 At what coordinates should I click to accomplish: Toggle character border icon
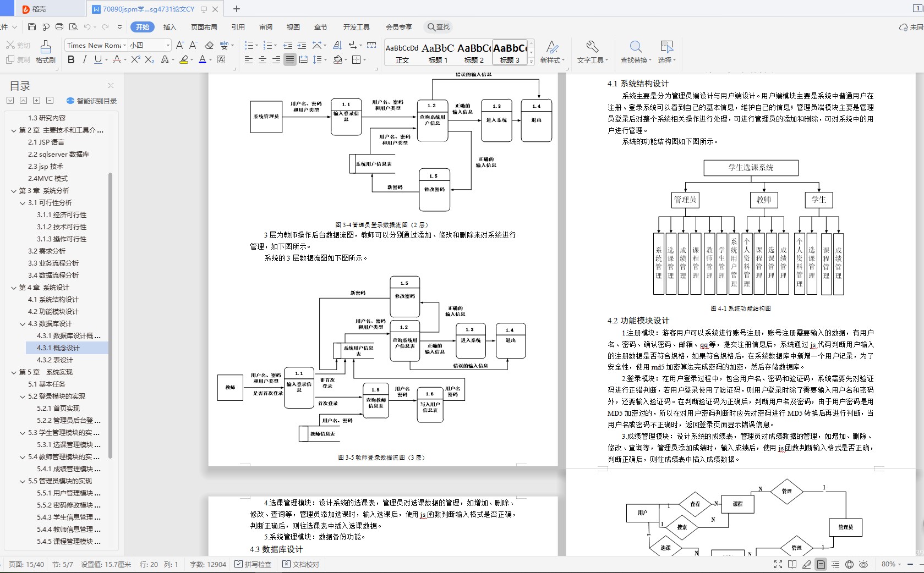click(221, 59)
